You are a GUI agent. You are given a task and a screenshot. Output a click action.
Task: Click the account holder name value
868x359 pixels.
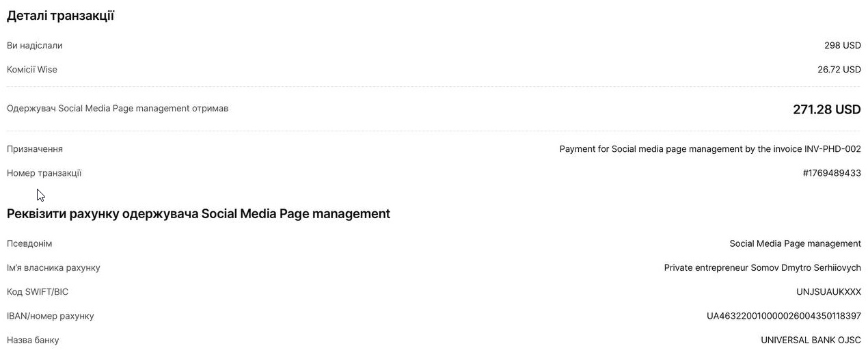click(x=762, y=267)
